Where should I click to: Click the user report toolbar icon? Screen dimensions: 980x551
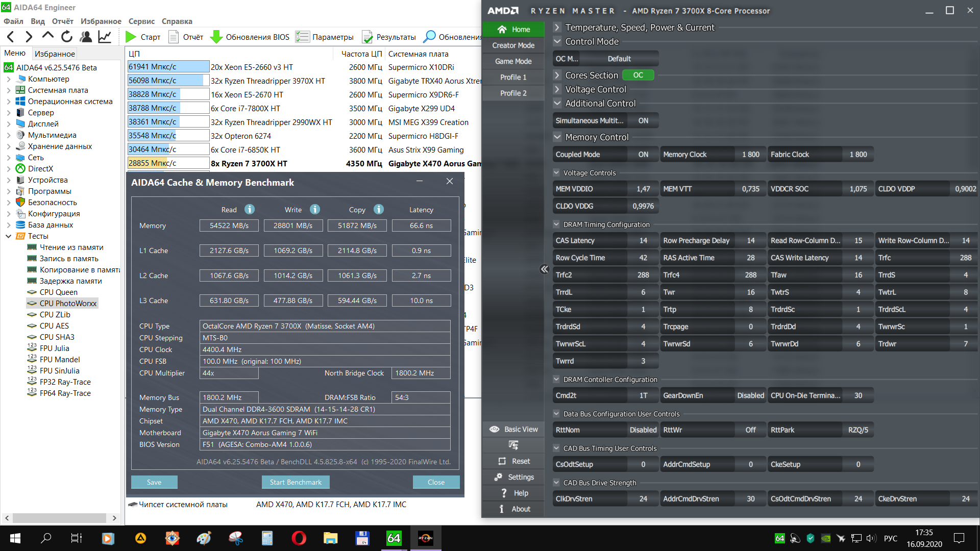point(86,37)
